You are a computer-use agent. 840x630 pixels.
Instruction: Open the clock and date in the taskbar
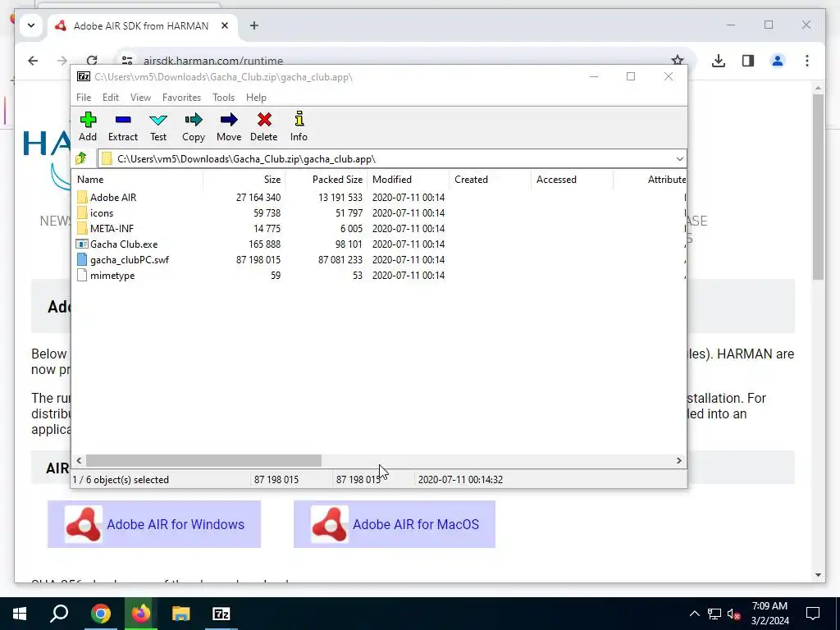tap(769, 614)
